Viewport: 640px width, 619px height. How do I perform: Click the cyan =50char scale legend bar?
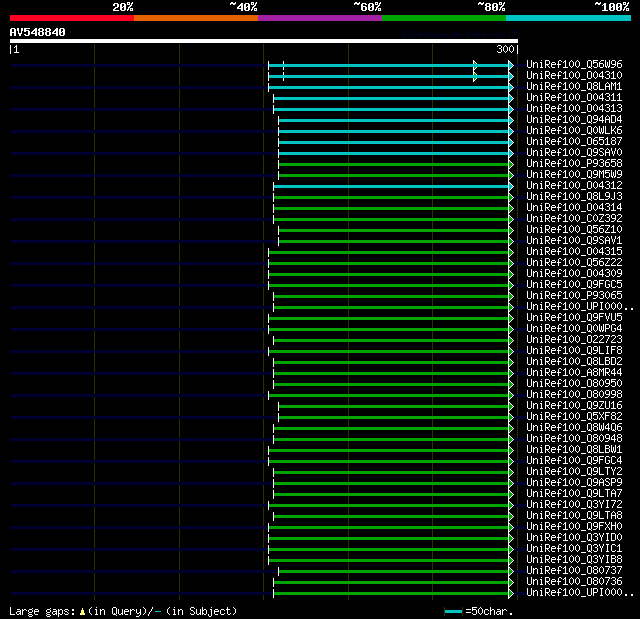453,611
